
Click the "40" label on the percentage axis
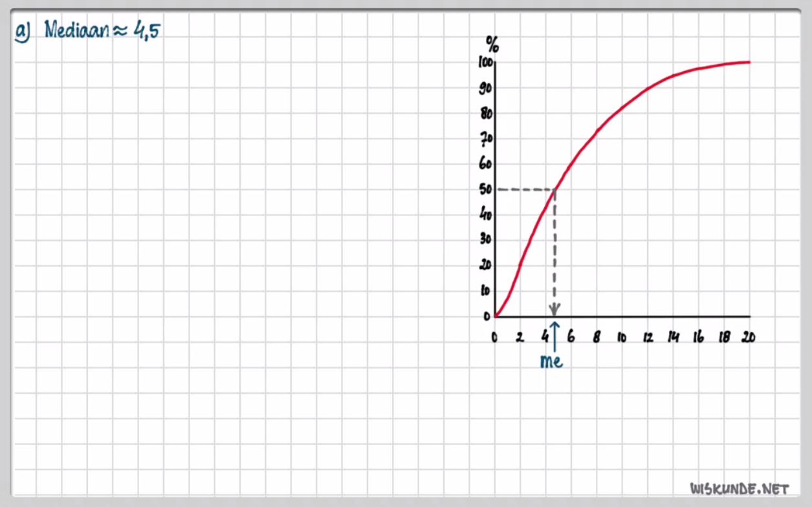click(486, 215)
